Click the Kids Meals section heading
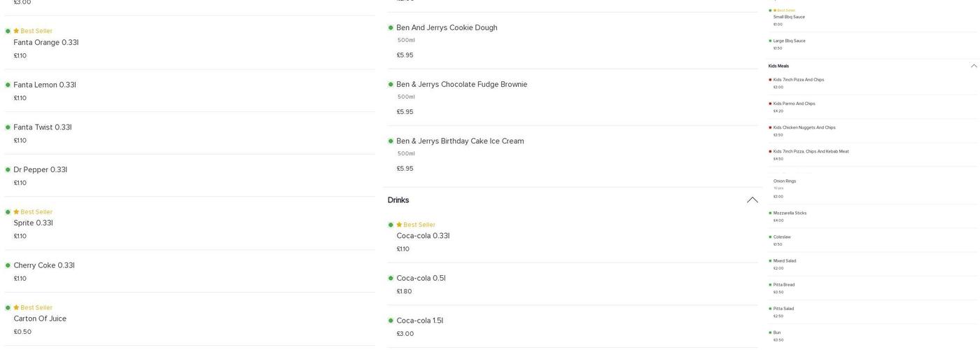The height and width of the screenshot is (350, 980). 778,66
